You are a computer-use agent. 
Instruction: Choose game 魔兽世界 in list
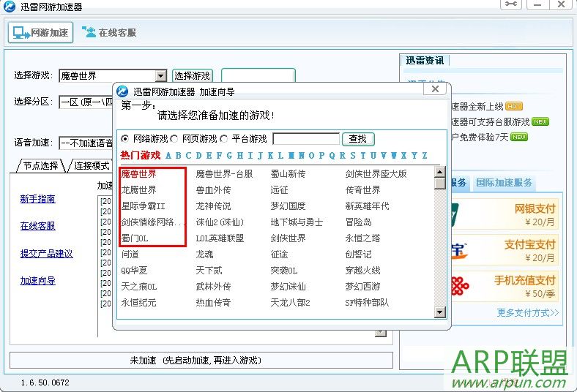coord(138,174)
